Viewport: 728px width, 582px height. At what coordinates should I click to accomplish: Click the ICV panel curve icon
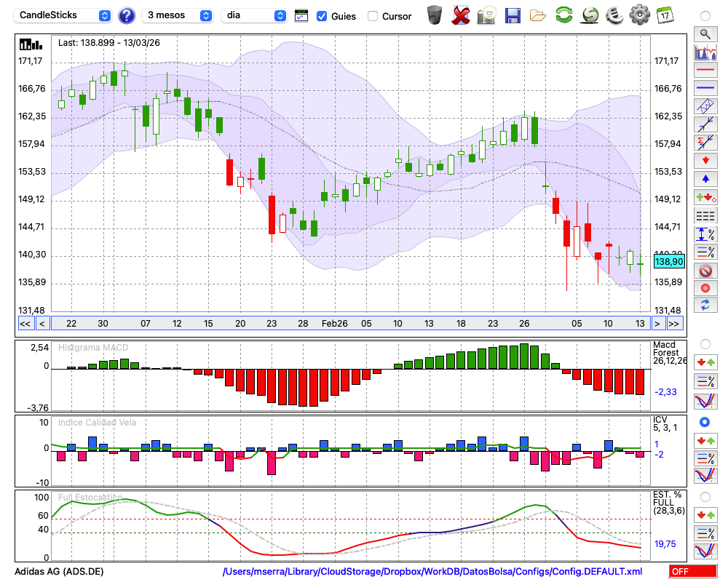click(x=705, y=476)
